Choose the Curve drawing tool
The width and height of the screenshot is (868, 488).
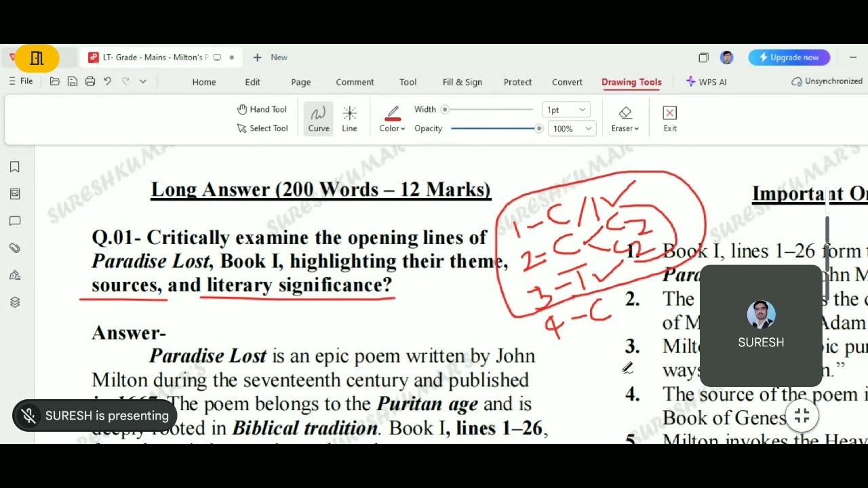coord(318,119)
